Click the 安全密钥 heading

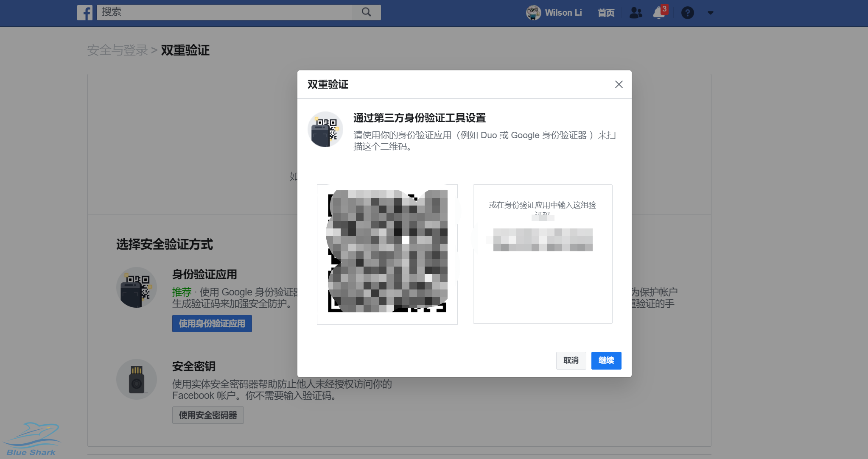194,366
